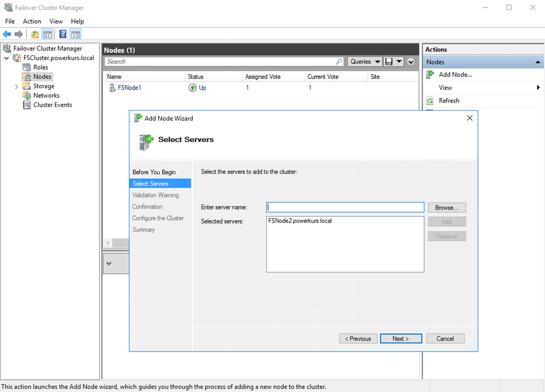545x392 pixels.
Task: Click the Failover Cluster Manager title bar icon
Action: (x=8, y=7)
